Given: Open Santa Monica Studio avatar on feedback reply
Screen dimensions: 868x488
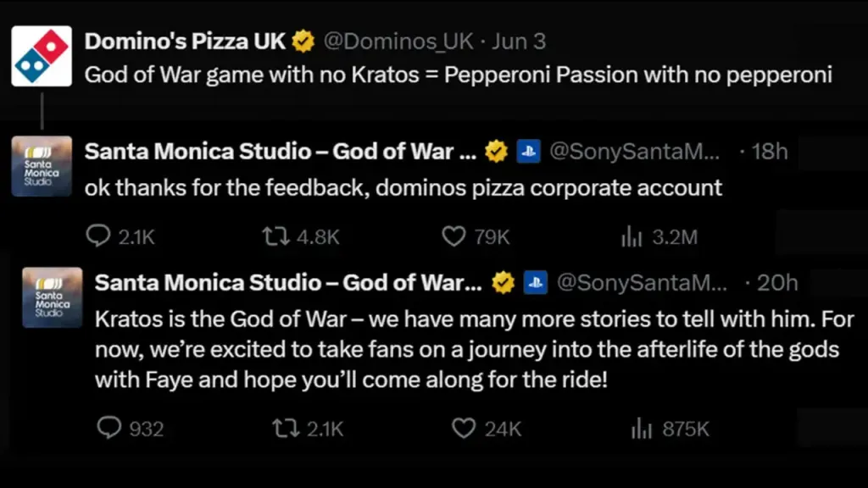Looking at the screenshot, I should 42,166.
